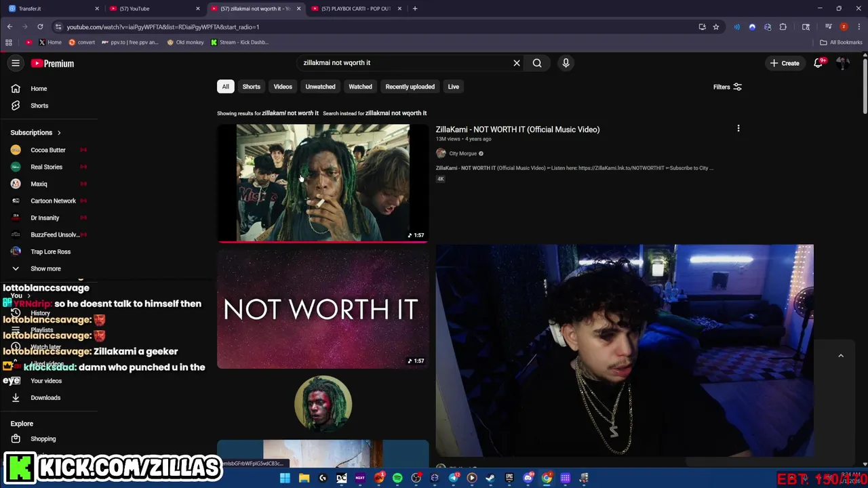The height and width of the screenshot is (488, 868).
Task: Open the City Morgue channel avatar
Action: pyautogui.click(x=441, y=153)
